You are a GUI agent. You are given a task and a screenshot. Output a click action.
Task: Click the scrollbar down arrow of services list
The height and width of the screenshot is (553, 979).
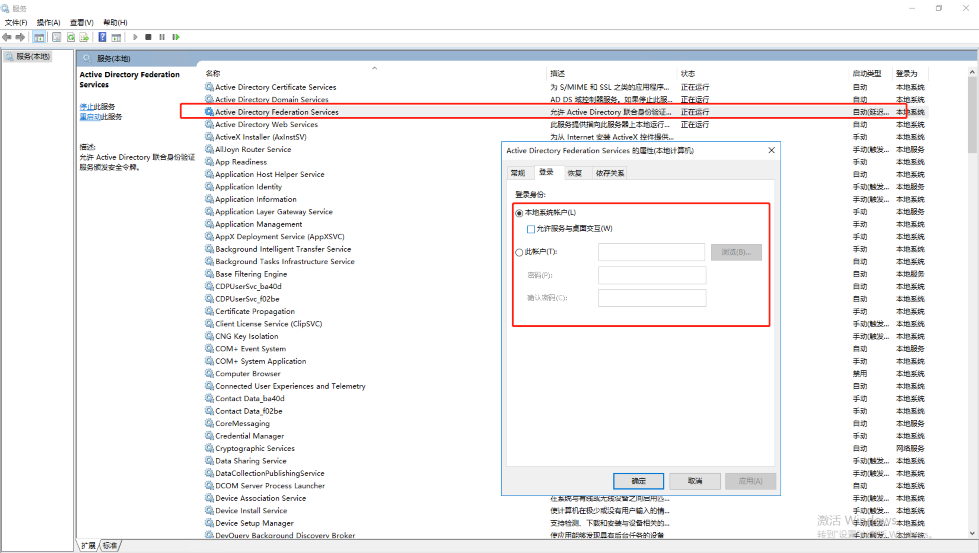[972, 534]
